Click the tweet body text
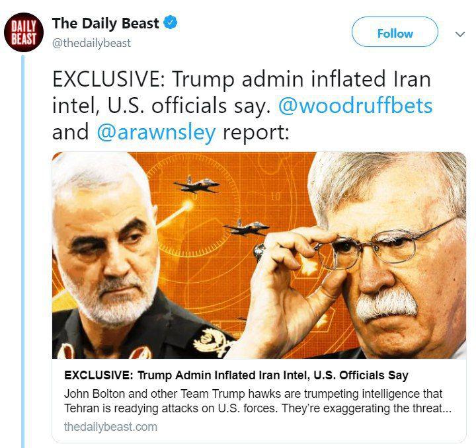This screenshot has width=476, height=448. click(x=242, y=106)
